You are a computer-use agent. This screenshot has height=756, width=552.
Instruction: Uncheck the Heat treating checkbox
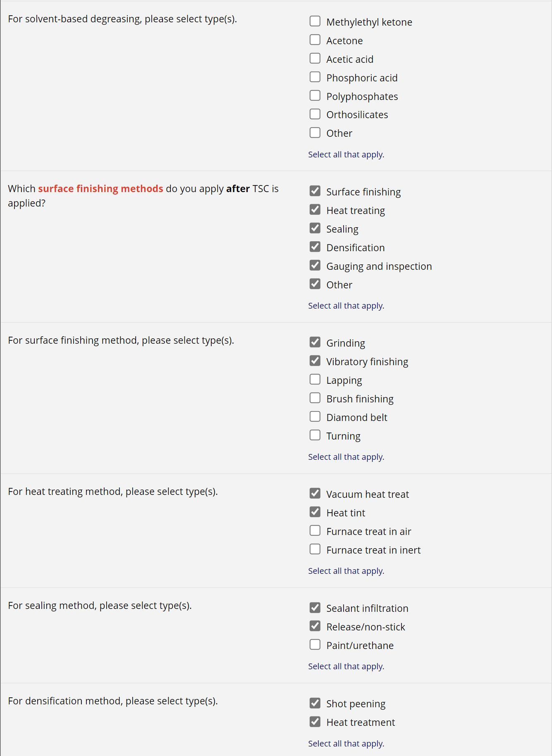tap(315, 210)
